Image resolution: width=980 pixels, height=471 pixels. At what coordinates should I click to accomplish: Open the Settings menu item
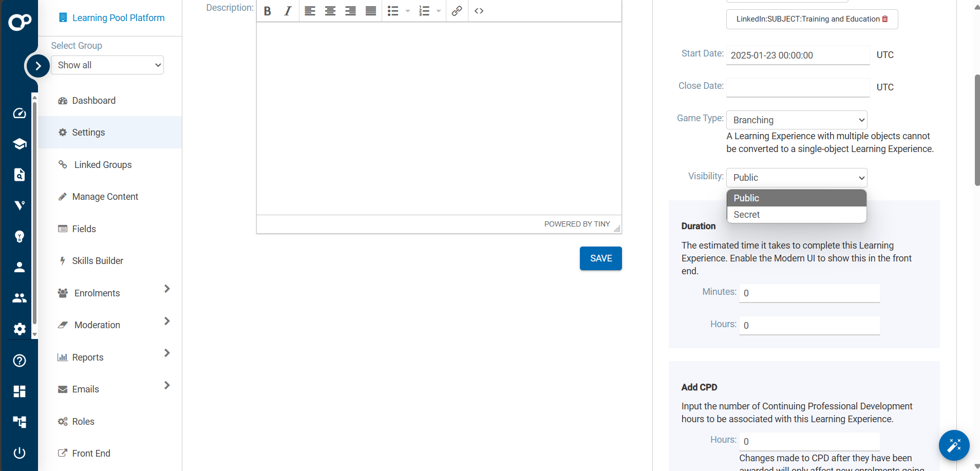pos(88,132)
